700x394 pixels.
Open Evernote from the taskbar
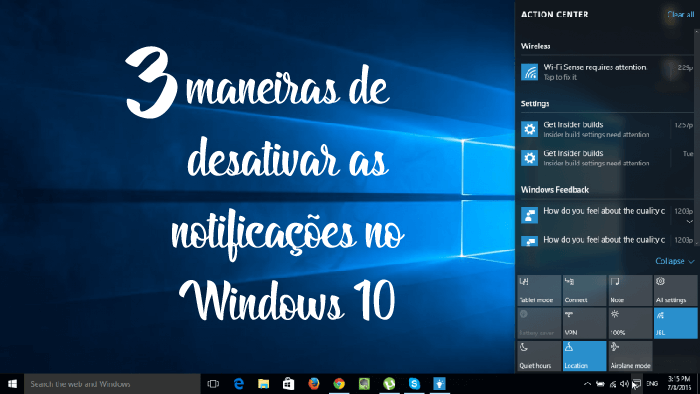(x=364, y=384)
